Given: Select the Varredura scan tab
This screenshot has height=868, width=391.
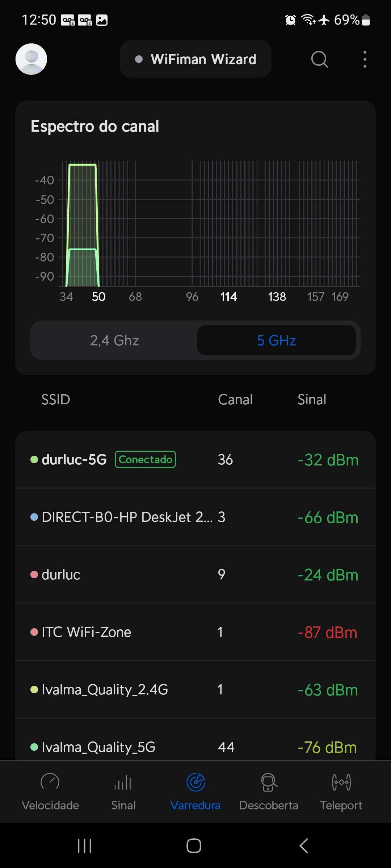Looking at the screenshot, I should point(195,791).
